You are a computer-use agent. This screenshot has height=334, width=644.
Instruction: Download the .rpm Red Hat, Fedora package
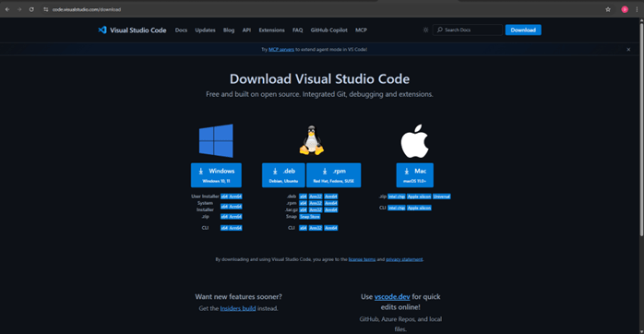333,175
